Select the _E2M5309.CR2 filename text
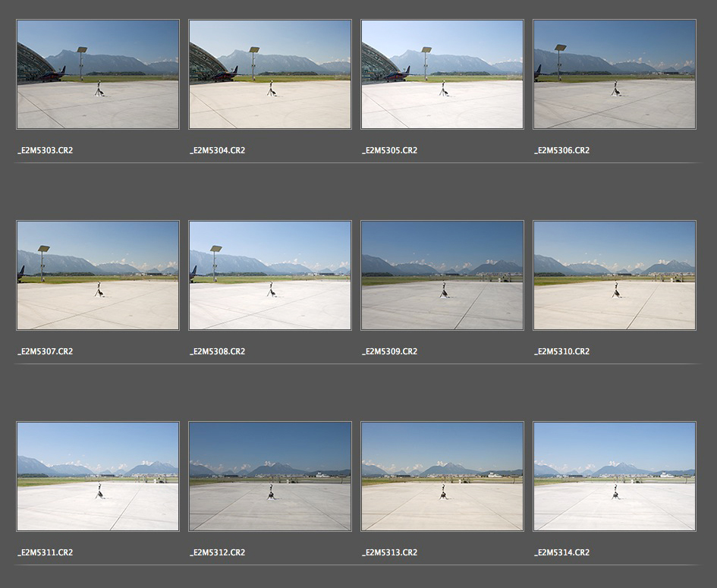717x588 pixels. tap(390, 351)
